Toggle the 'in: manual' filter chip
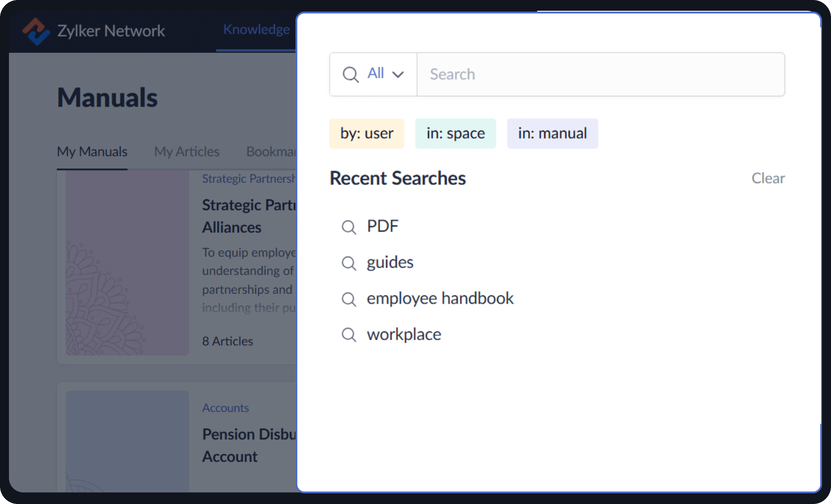The width and height of the screenshot is (831, 504). (552, 133)
